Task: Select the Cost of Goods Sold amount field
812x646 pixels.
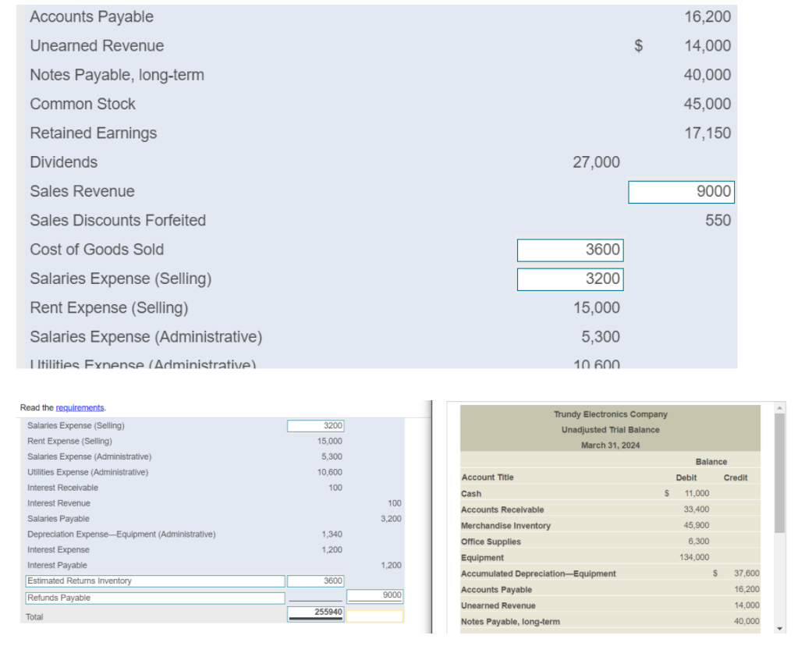Action: pyautogui.click(x=569, y=250)
